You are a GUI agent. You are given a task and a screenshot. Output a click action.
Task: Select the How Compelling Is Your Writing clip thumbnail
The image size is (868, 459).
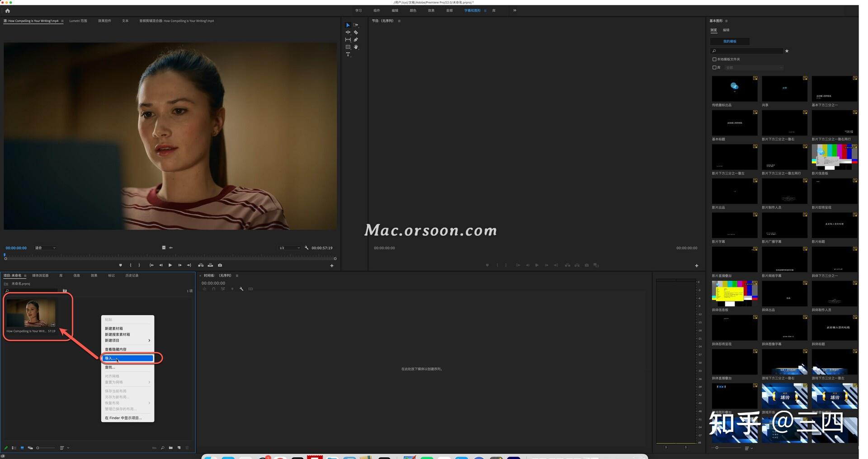(32, 313)
